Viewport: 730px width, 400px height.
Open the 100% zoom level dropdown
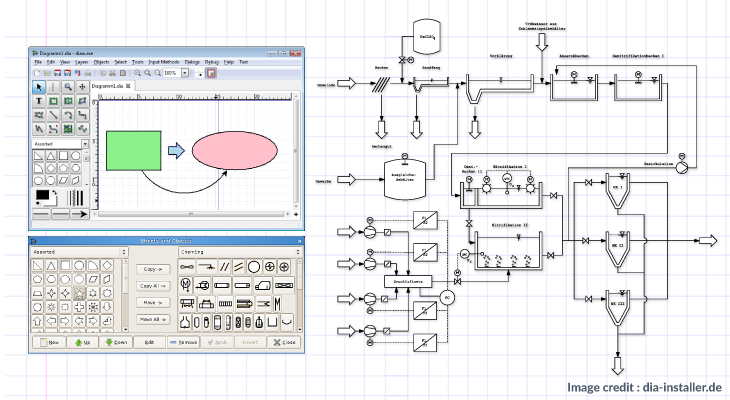[x=186, y=73]
